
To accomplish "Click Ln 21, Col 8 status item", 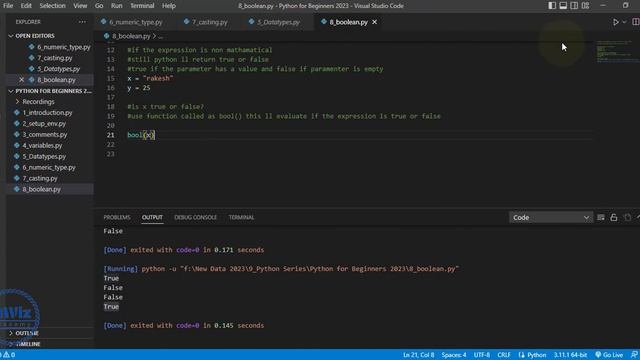I will pyautogui.click(x=418, y=355).
